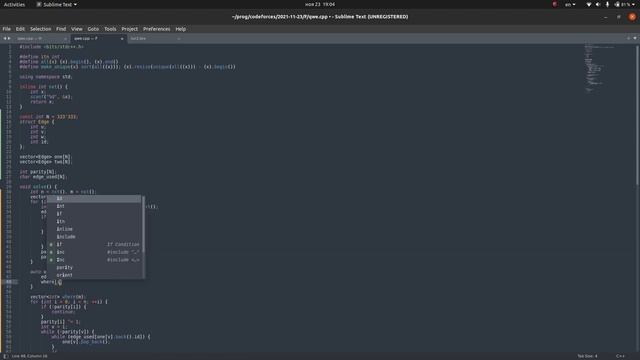The width and height of the screenshot is (640, 360).
Task: Click the microphone icon in system tray
Action: click(x=607, y=4)
